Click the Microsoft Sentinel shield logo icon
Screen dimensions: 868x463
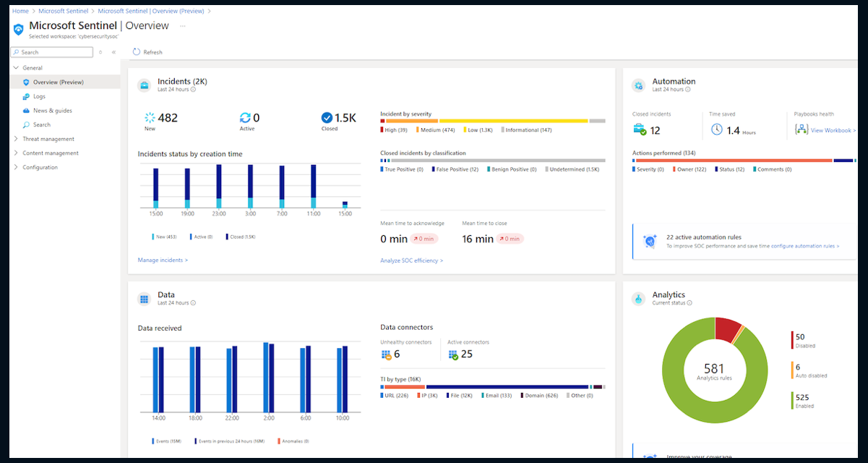[x=19, y=29]
